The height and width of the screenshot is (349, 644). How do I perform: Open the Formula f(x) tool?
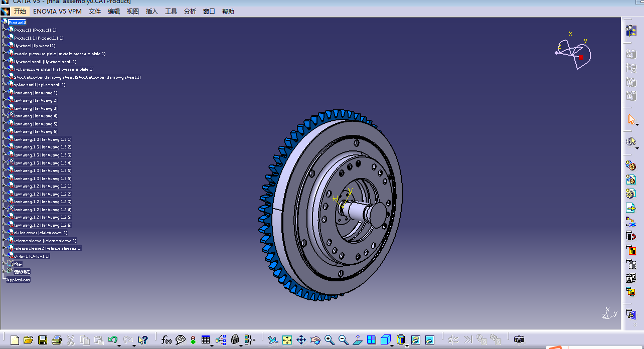point(167,340)
